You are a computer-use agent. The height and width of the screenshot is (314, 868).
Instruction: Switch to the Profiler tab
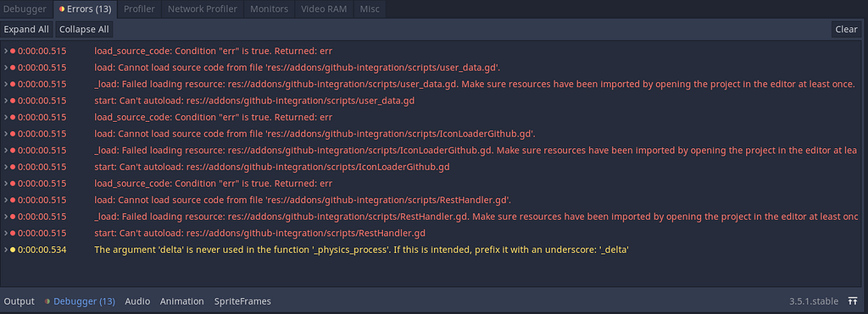pos(139,9)
